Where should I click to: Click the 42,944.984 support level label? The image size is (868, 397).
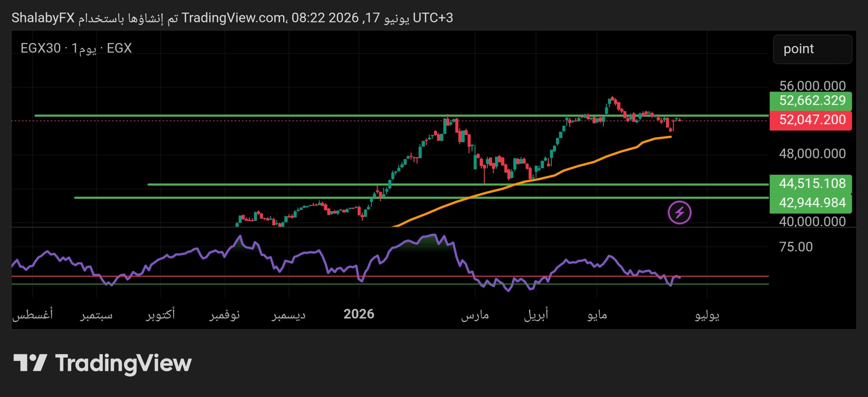point(811,203)
